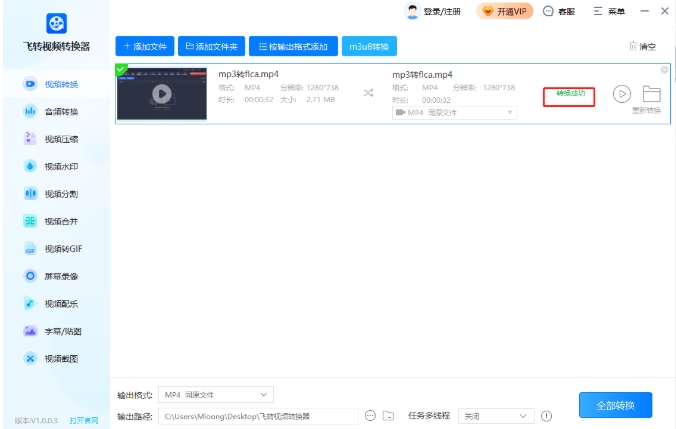The height and width of the screenshot is (429, 676).
Task: Click the 添加文件 button
Action: [145, 46]
